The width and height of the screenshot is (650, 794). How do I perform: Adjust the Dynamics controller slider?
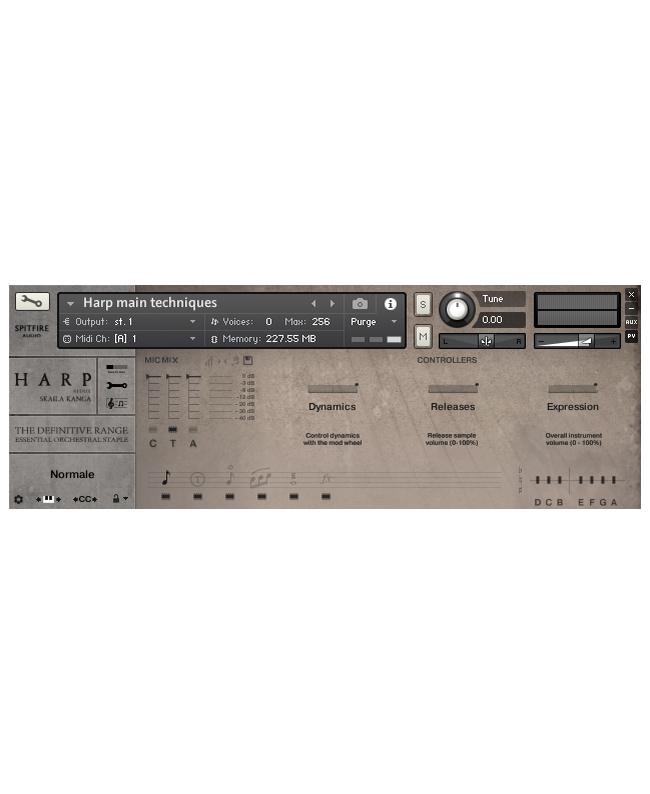333,388
